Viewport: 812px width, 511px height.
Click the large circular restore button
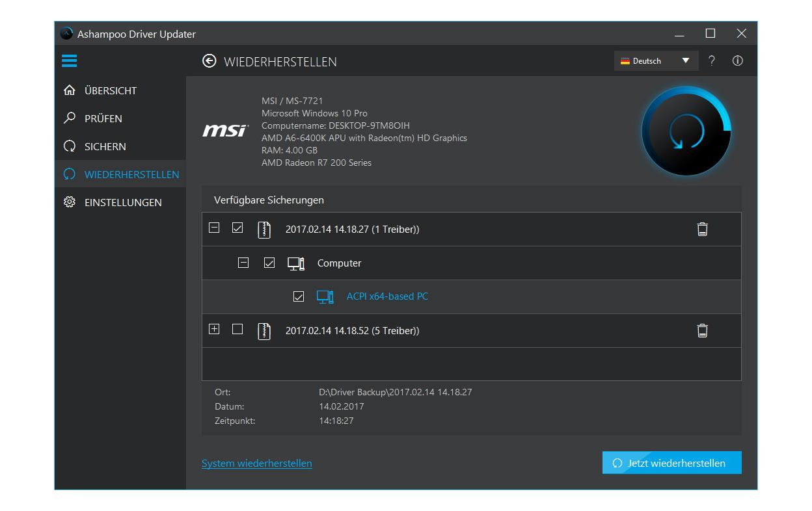tap(686, 131)
